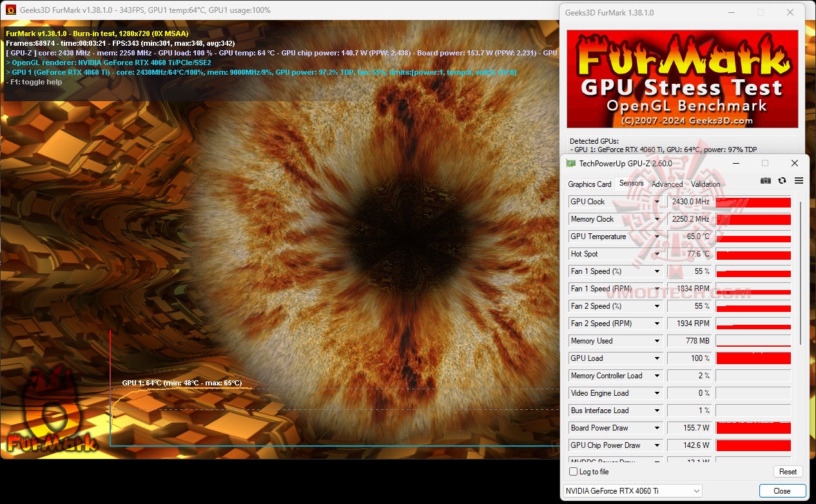Click the FurMark title bar flame icon
The width and height of the screenshot is (816, 504).
11,10
